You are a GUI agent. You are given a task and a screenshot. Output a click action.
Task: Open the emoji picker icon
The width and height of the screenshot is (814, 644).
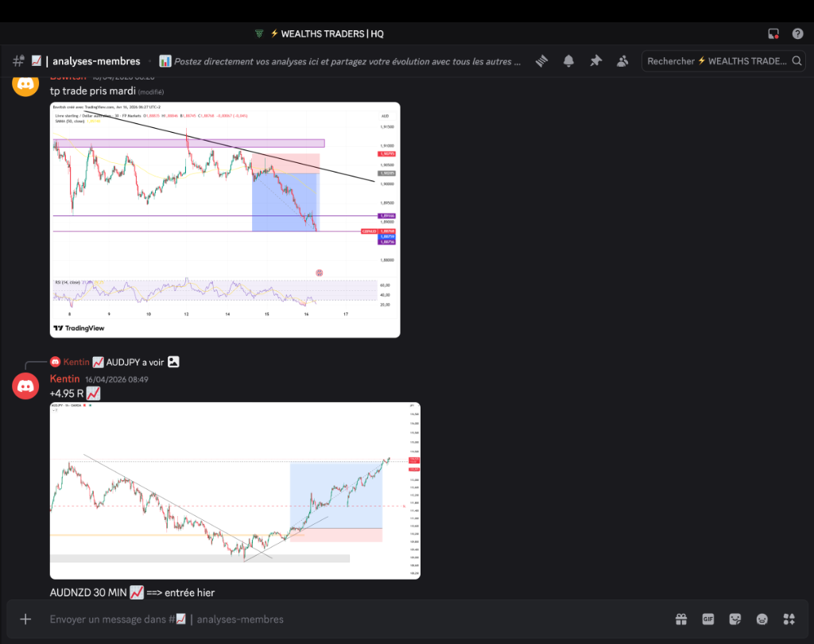pos(762,619)
